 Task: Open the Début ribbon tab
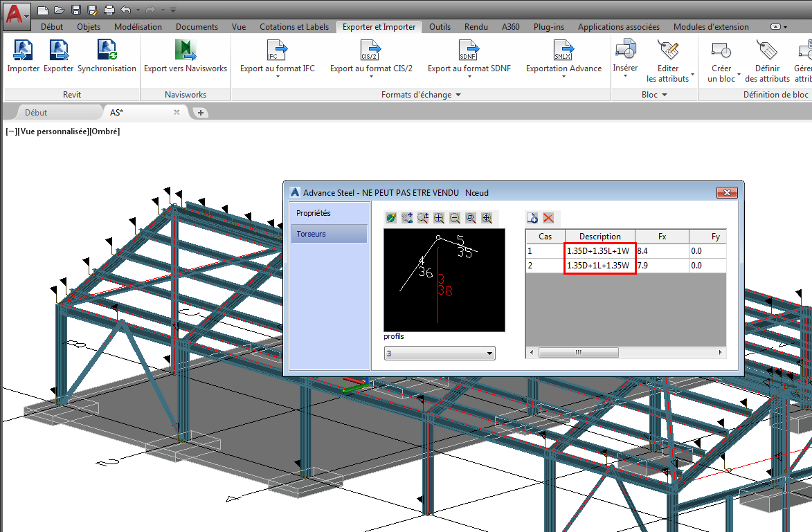(52, 27)
